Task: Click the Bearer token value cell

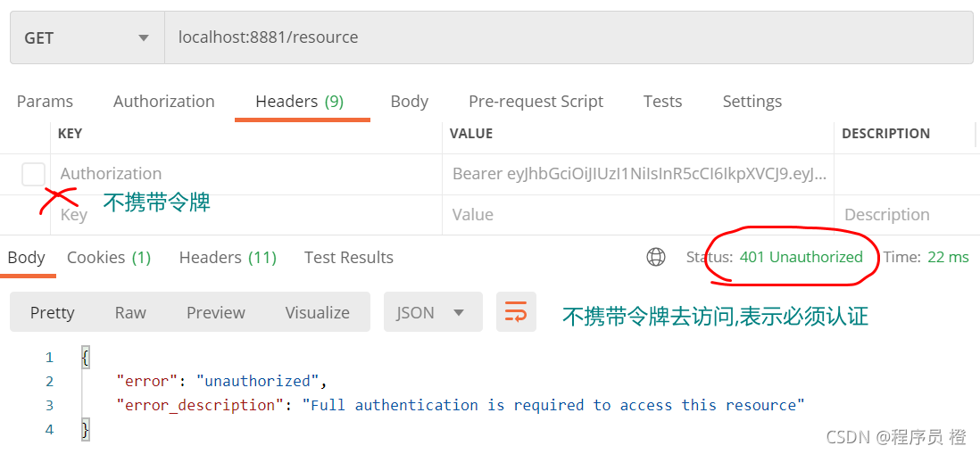Action: [638, 174]
